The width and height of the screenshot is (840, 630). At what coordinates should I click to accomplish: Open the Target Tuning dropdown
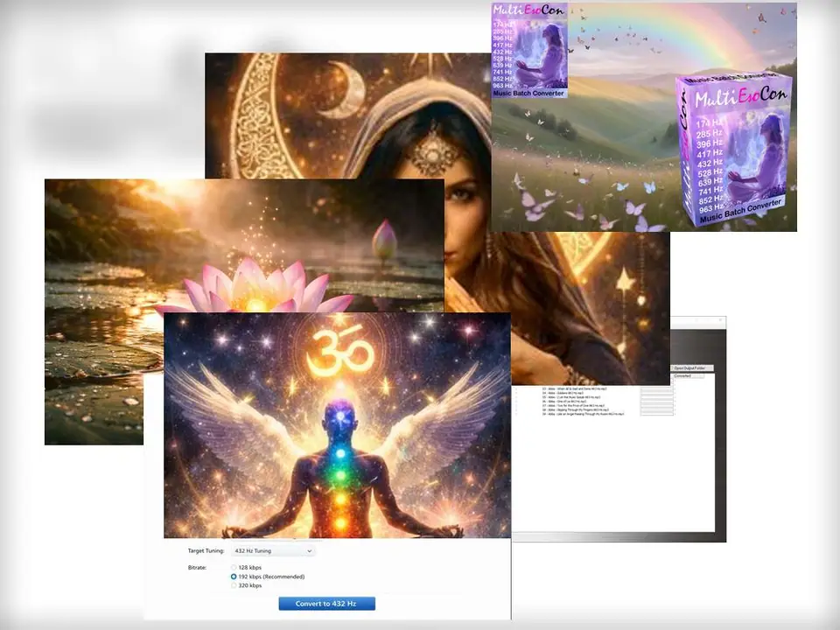point(272,551)
